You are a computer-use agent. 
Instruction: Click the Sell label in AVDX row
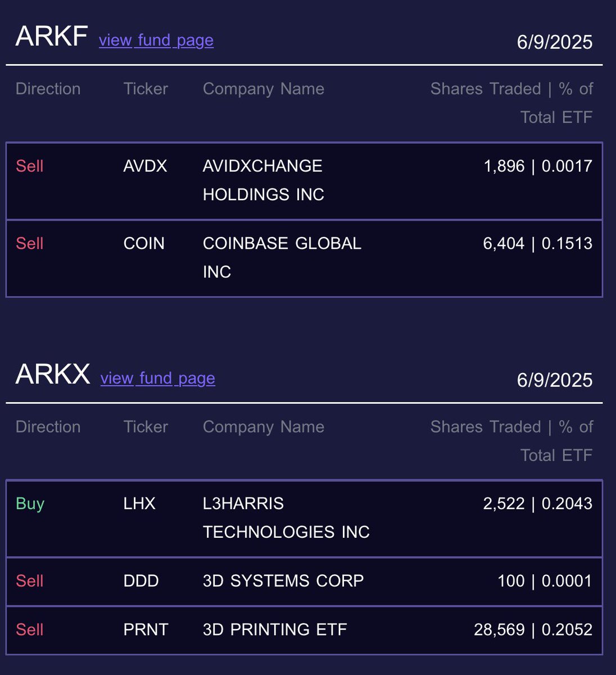point(29,166)
